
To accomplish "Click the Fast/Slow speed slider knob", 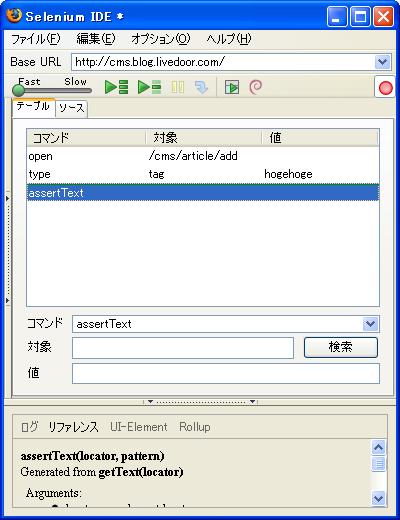I will coord(18,90).
